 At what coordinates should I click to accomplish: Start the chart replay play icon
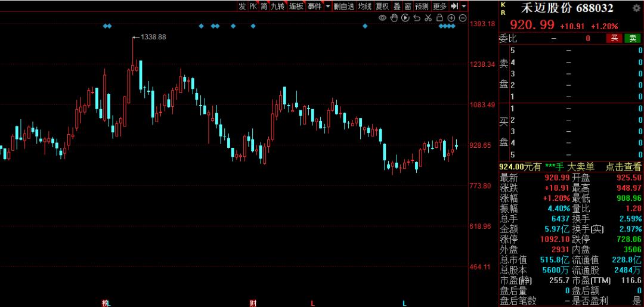click(405, 18)
